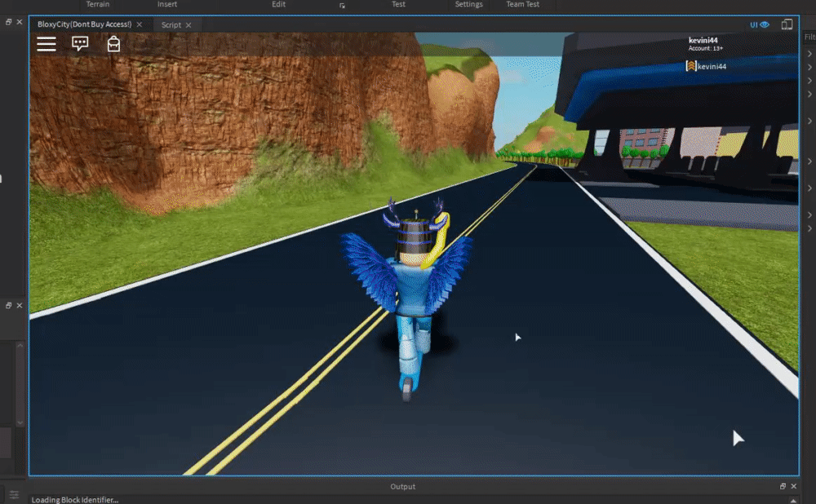Click the Settings ribbon group label

coord(469,4)
